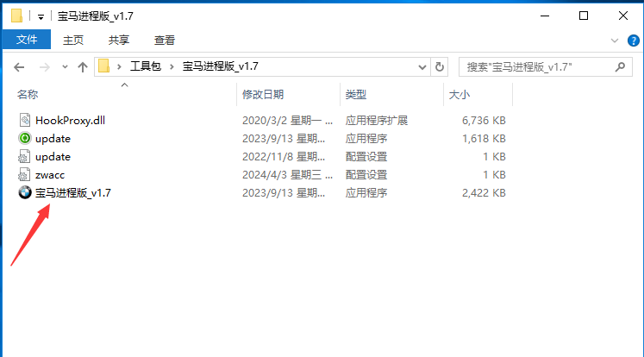Click the update configuration settings file icon

(24, 157)
